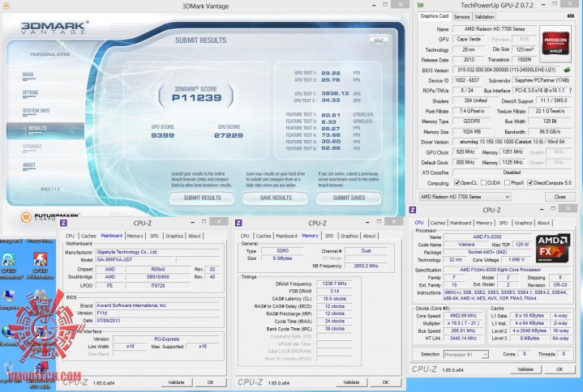Click the GPU Clock value 920 MHz
The width and height of the screenshot is (583, 392).
465,151
